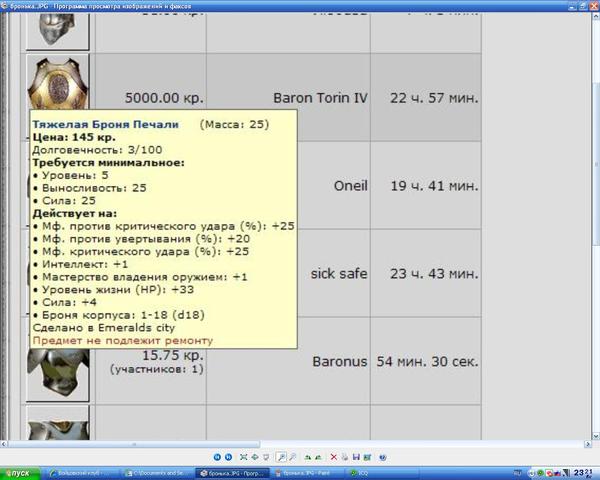Click the Actual Size toolbar icon
Screen dimensions: 600x480
click(x=254, y=457)
